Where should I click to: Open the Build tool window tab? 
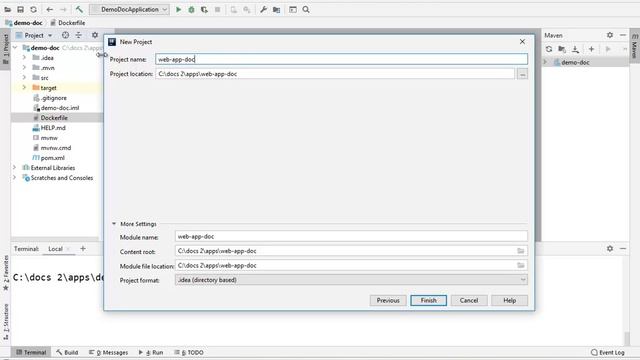coord(67,352)
